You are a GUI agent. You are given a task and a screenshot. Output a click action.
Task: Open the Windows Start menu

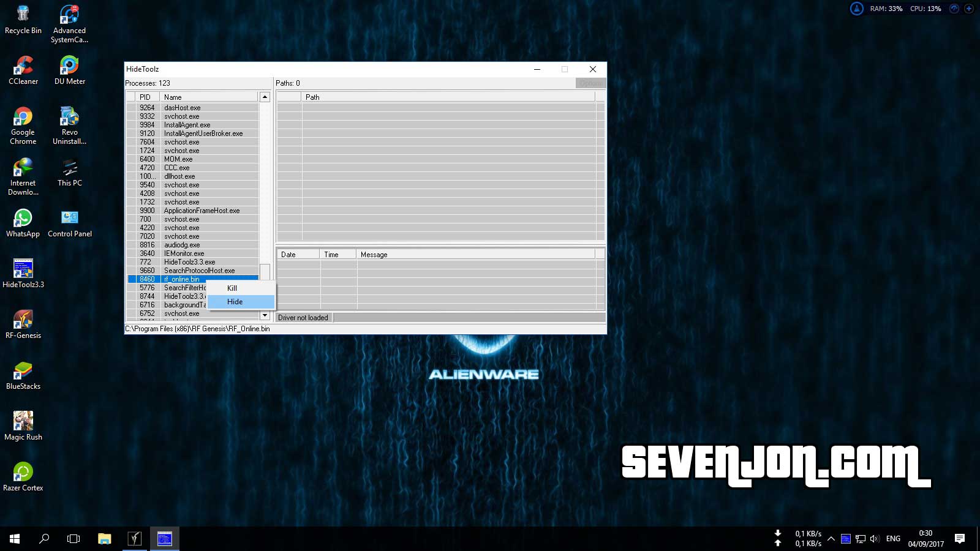(15, 539)
